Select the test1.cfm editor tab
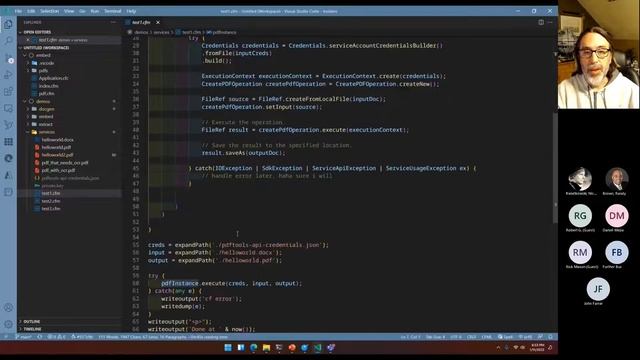 coord(141,22)
